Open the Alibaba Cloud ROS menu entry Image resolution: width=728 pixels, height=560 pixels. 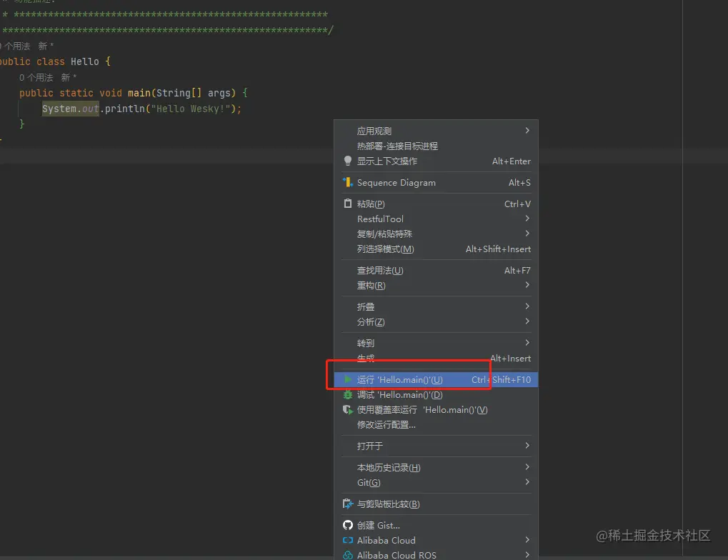tap(436, 555)
